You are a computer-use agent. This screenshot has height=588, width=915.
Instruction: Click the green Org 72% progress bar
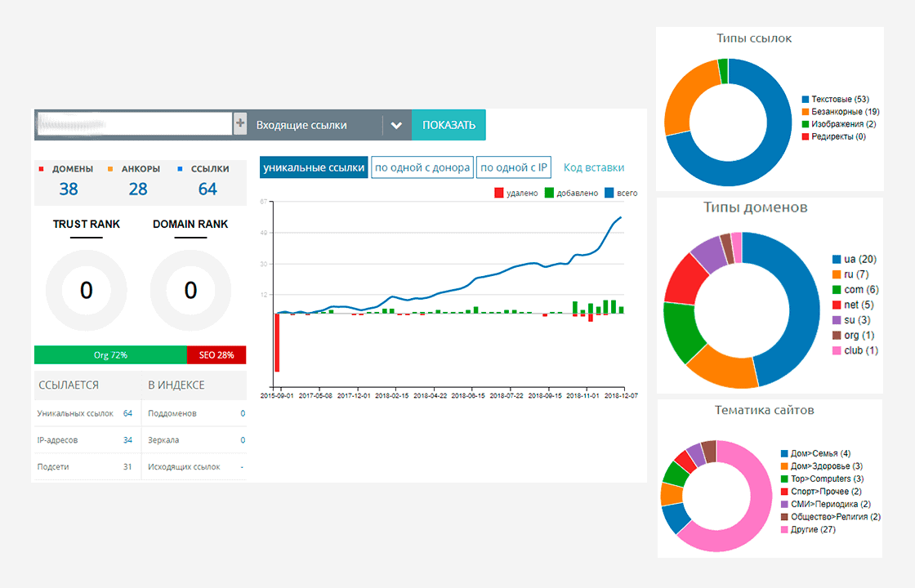pos(110,354)
